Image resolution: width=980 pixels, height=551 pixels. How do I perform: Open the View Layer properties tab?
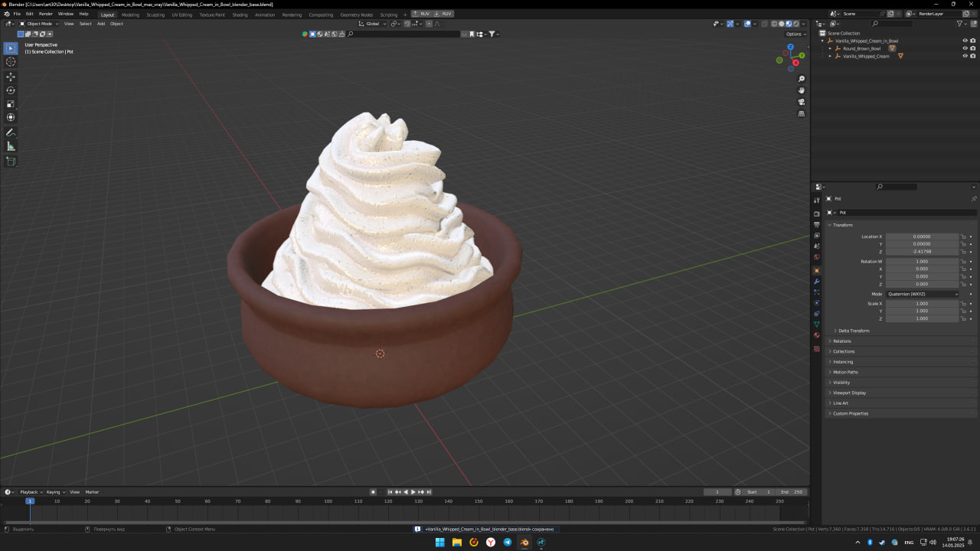[x=817, y=235]
